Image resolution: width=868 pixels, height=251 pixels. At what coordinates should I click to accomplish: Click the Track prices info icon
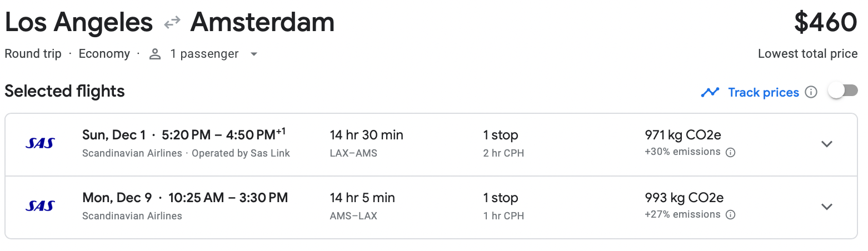coord(811,92)
